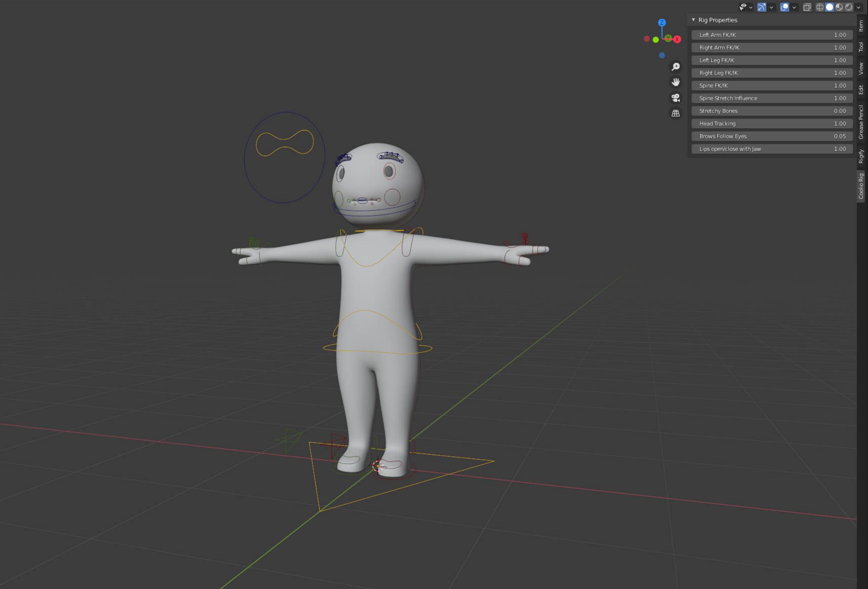Screen dimensions: 868x589
Task: Collapse the Rig Properties panel
Action: 693,20
